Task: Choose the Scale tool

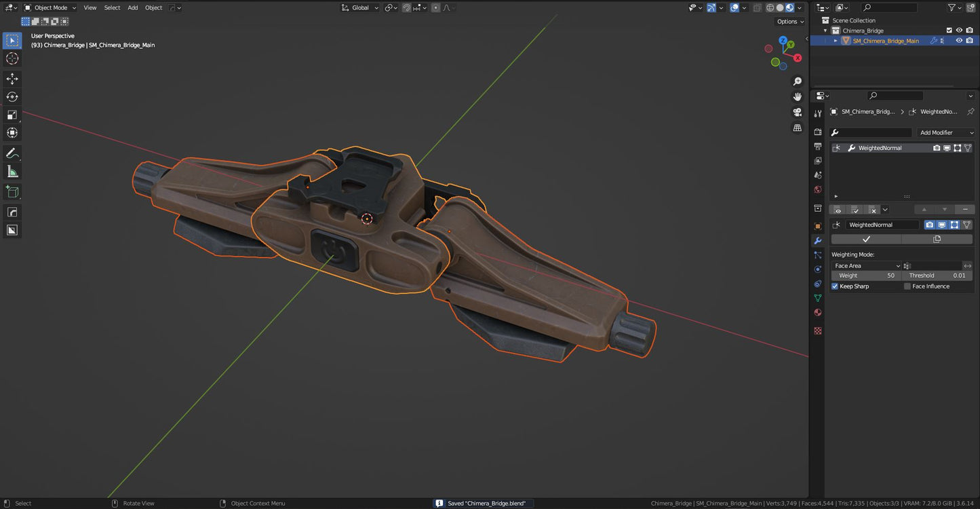Action: pos(12,115)
